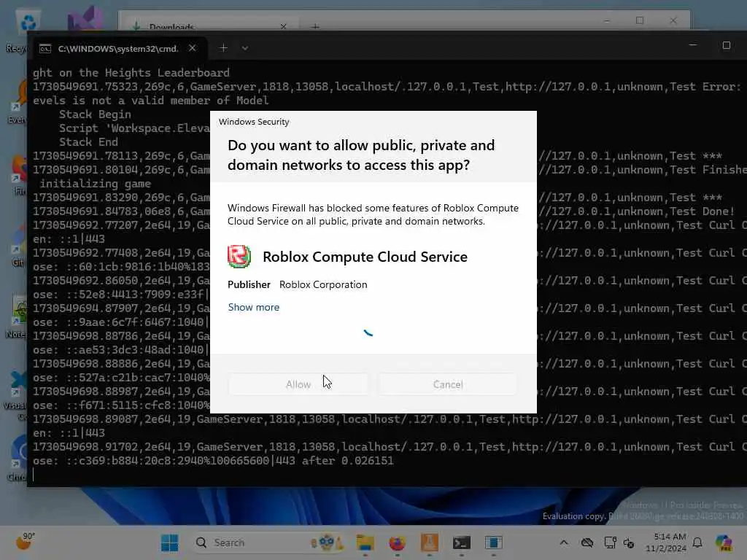Open the weather widget showing 90°
This screenshot has height=560, width=747.
pyautogui.click(x=25, y=542)
